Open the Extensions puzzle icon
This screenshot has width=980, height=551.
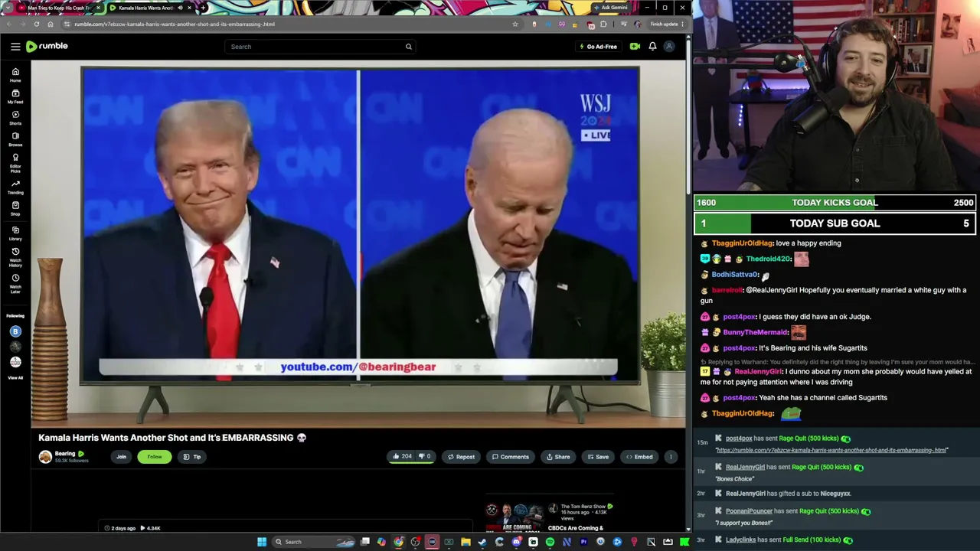(x=603, y=24)
